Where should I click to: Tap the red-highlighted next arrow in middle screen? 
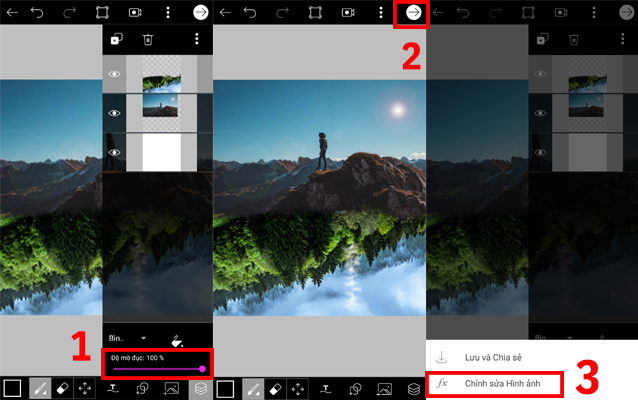pyautogui.click(x=413, y=13)
